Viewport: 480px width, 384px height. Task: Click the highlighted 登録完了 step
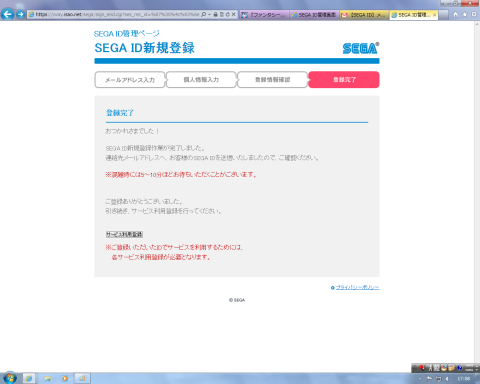click(x=344, y=80)
